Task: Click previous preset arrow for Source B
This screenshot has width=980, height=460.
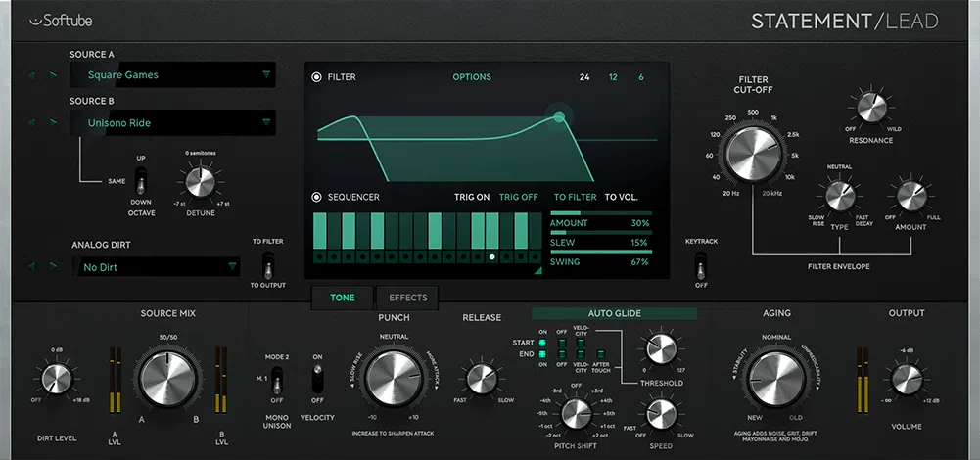Action: [x=31, y=122]
